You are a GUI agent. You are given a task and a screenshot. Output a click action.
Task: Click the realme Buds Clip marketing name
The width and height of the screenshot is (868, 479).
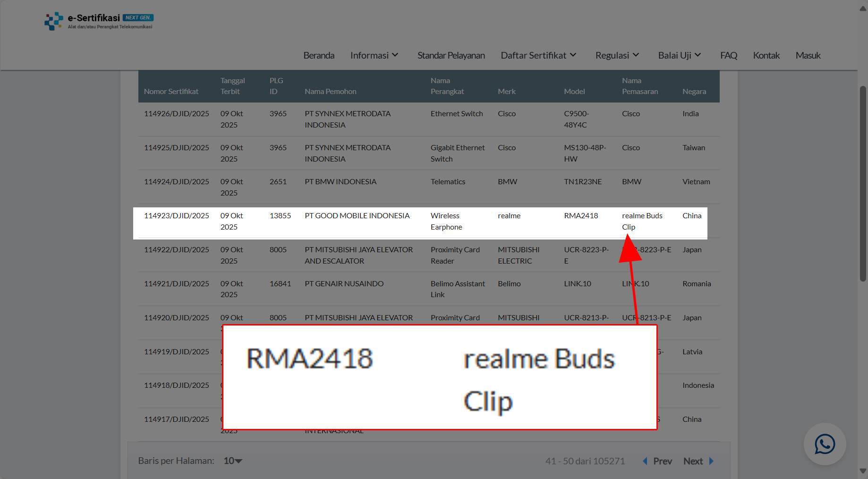point(642,221)
